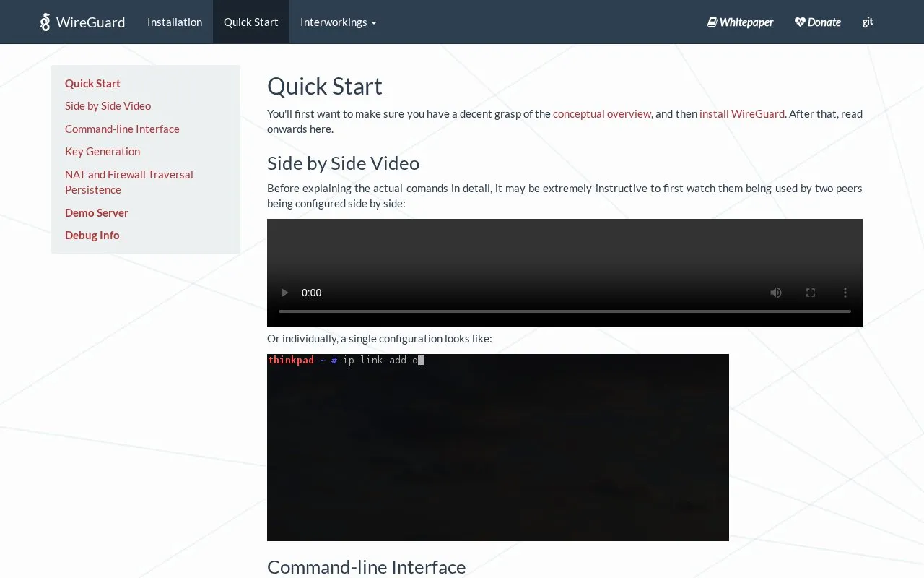
Task: Click the video progress bar
Action: (565, 311)
